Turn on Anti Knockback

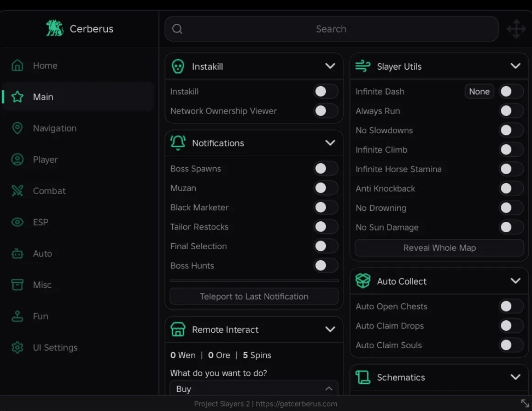pyautogui.click(x=511, y=188)
